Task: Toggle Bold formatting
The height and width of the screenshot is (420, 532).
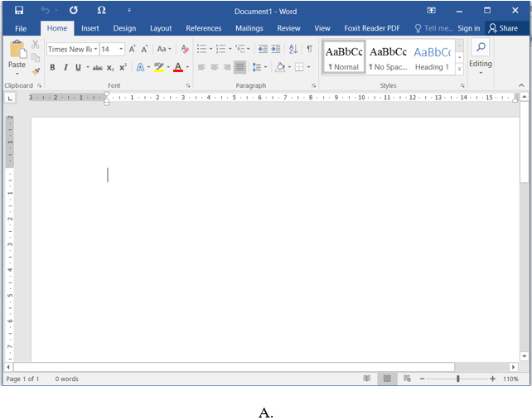Action: 52,67
